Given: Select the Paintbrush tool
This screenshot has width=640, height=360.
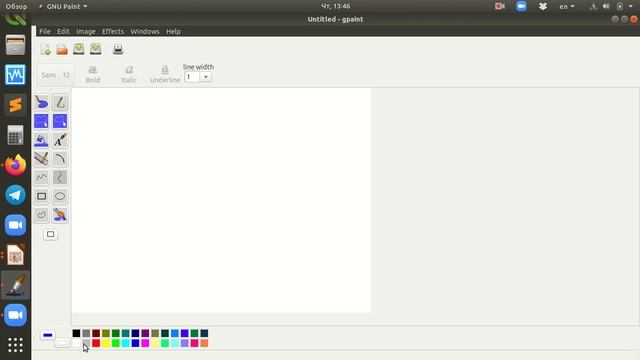Looking at the screenshot, I should (60, 215).
